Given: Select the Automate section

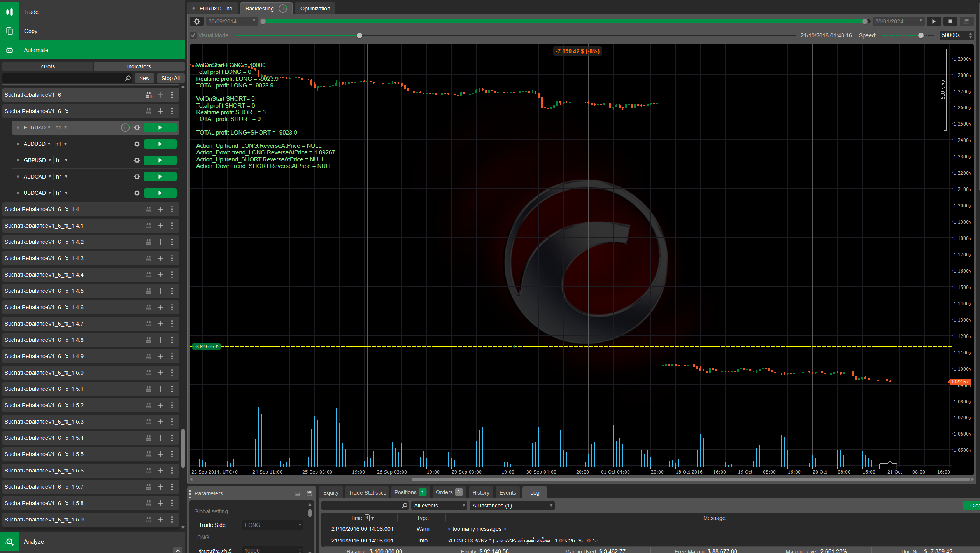Looking at the screenshot, I should pos(92,50).
